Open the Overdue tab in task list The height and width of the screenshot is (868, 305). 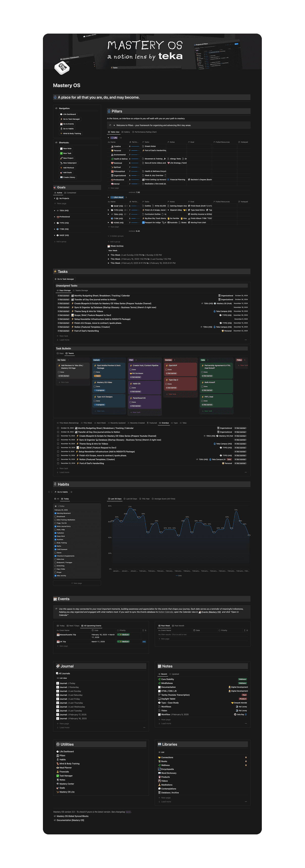point(164,423)
